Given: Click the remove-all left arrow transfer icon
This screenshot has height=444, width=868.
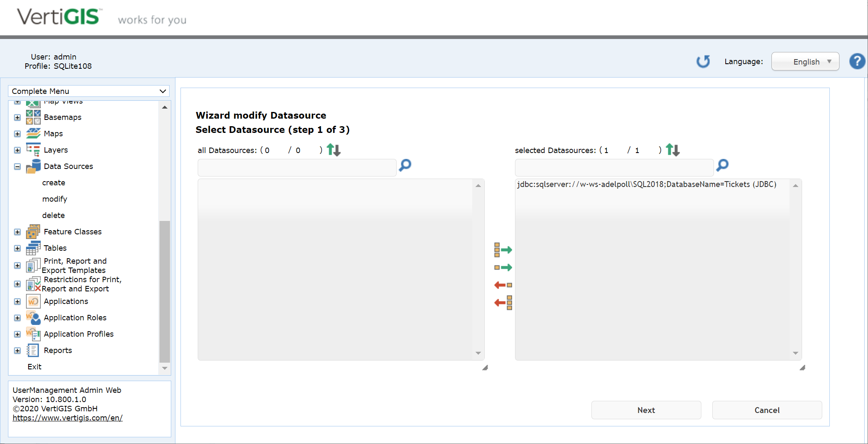Looking at the screenshot, I should click(x=502, y=302).
